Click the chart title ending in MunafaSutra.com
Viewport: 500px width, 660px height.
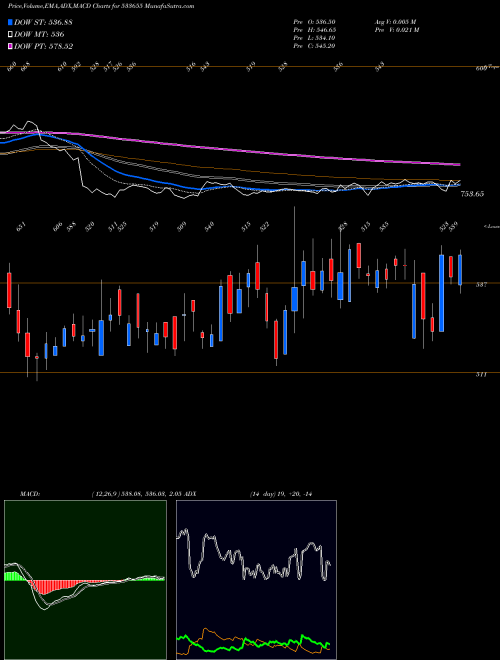tap(101, 6)
